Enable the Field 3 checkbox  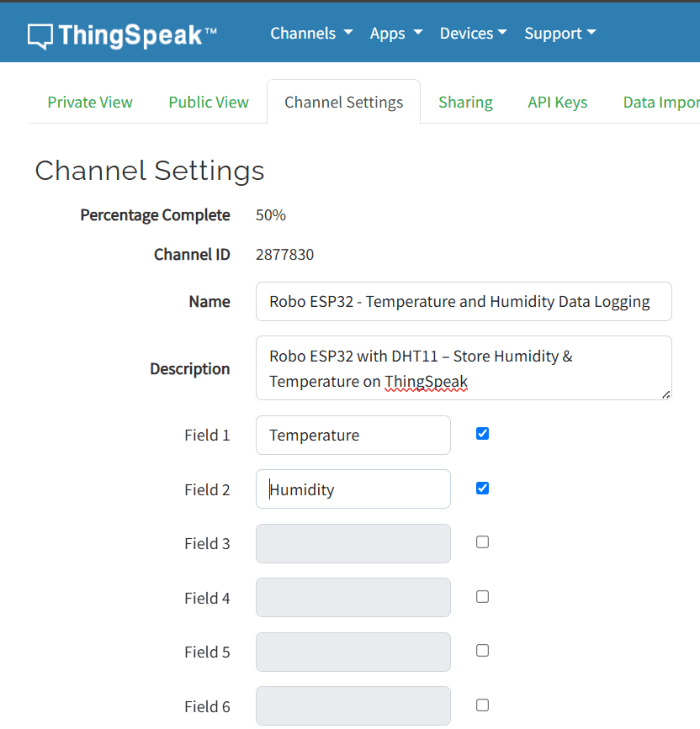tap(482, 541)
